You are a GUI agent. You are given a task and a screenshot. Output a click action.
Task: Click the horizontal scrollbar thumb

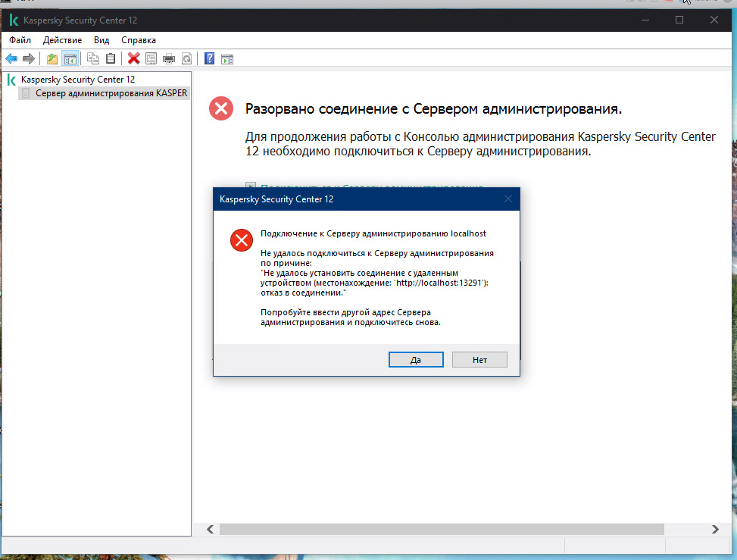[442, 529]
